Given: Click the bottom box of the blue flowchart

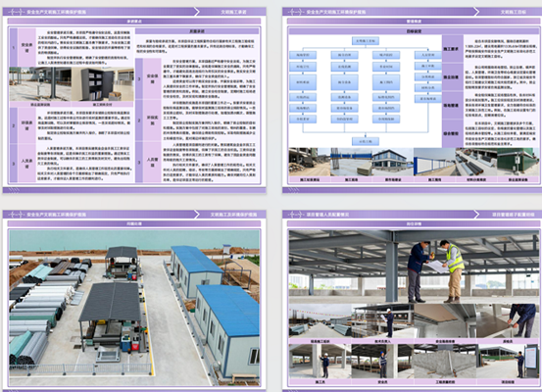Looking at the screenshot, I should pos(366,141).
